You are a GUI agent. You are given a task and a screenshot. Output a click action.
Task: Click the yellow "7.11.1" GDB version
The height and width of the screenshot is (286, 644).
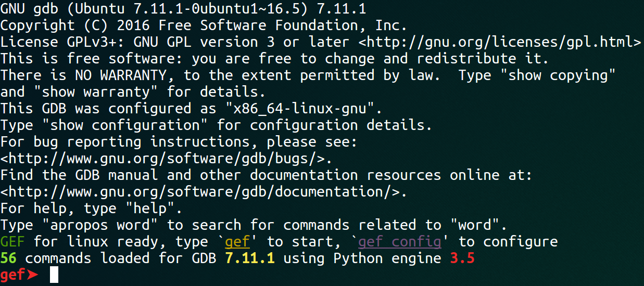coord(250,258)
